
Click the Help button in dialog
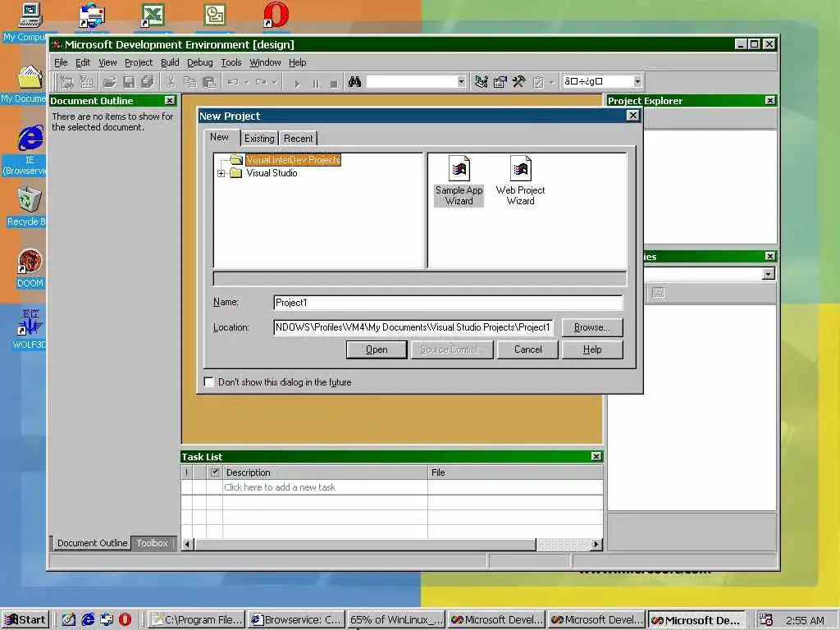592,349
